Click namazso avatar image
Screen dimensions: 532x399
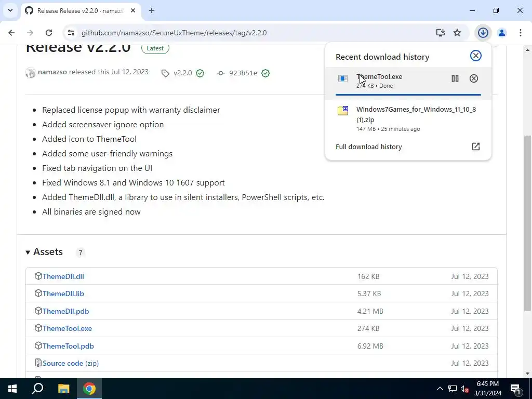(31, 73)
